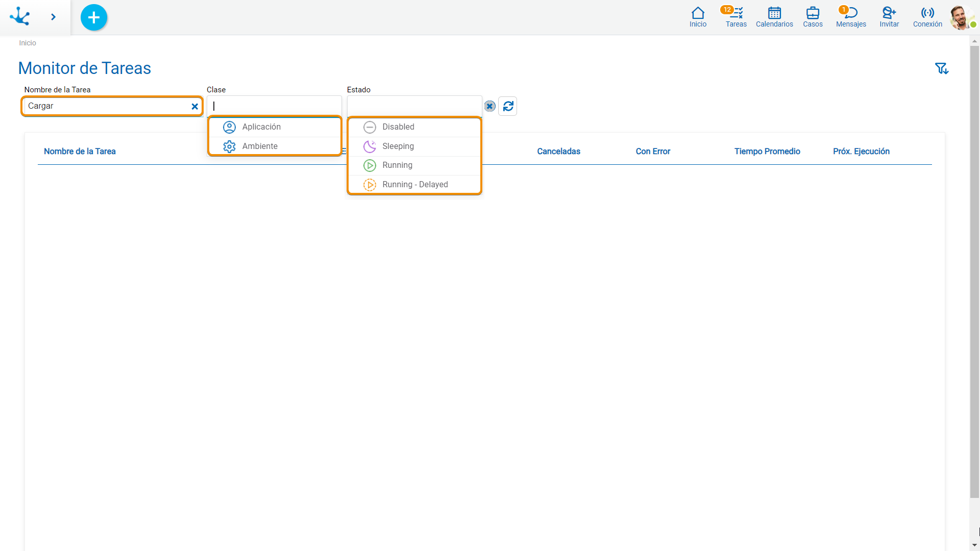The image size is (980, 551).
Task: Click the scrollbar up arrow
Action: [974, 41]
